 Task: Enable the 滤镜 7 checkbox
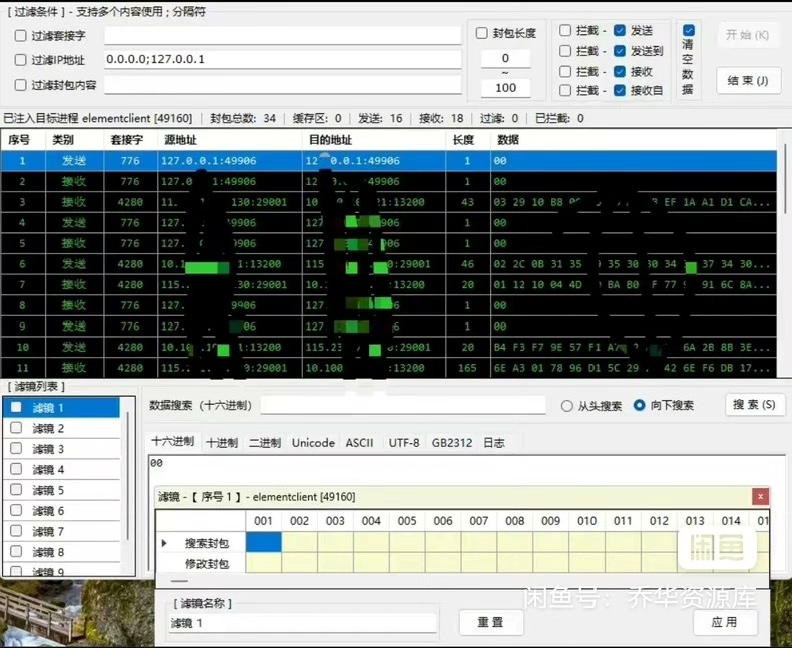(x=16, y=531)
